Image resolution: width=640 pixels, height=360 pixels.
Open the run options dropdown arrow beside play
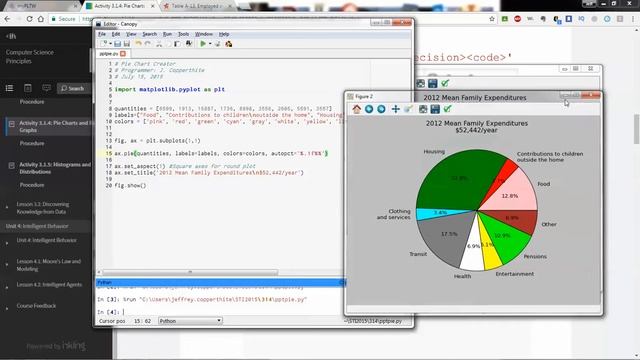click(210, 44)
